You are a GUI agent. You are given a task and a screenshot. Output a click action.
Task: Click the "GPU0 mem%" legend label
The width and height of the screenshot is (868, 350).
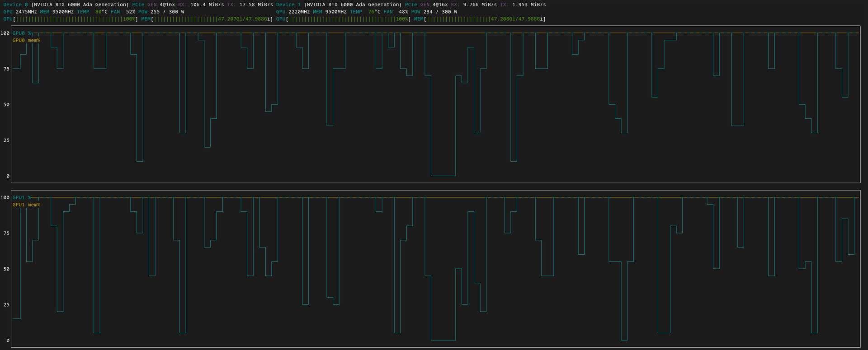(x=26, y=41)
